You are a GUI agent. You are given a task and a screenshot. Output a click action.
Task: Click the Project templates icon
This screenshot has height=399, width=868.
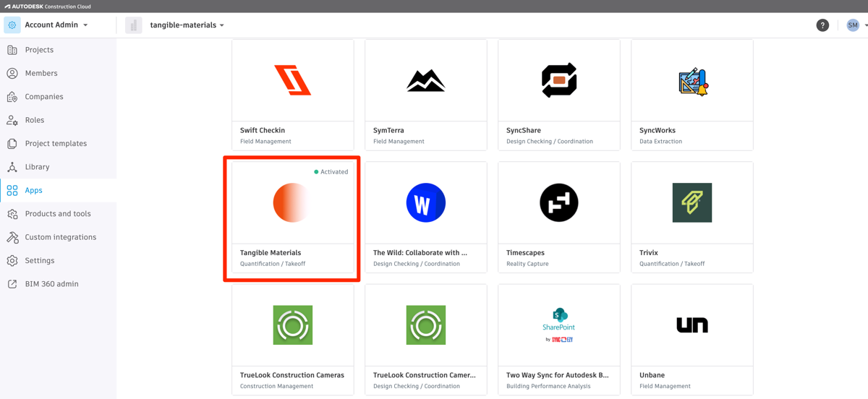[x=12, y=143]
